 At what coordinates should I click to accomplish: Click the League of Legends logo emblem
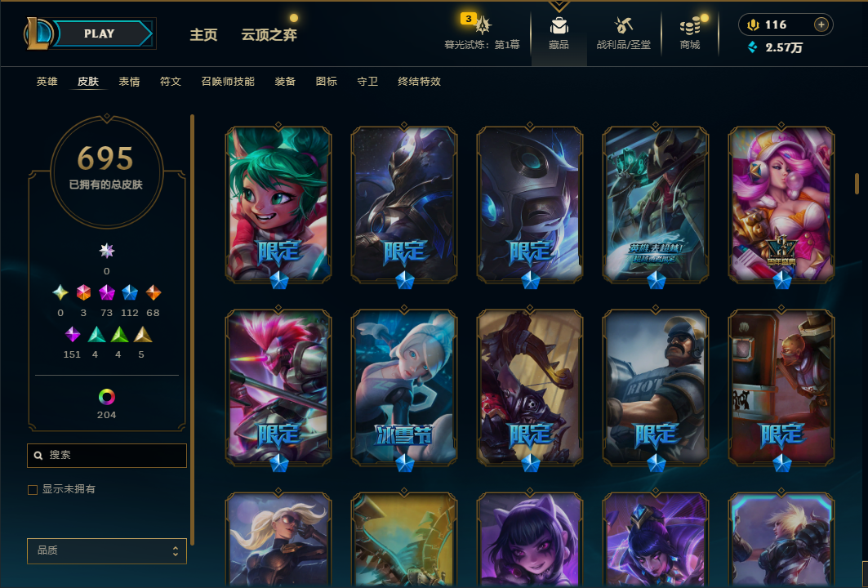click(38, 33)
